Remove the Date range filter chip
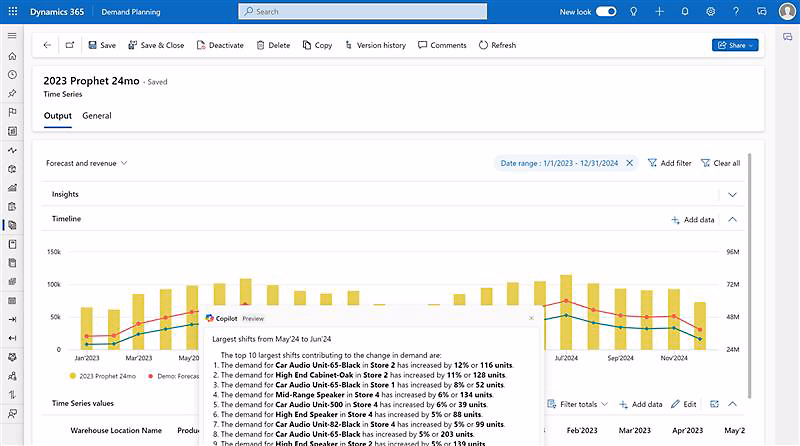 tap(629, 163)
